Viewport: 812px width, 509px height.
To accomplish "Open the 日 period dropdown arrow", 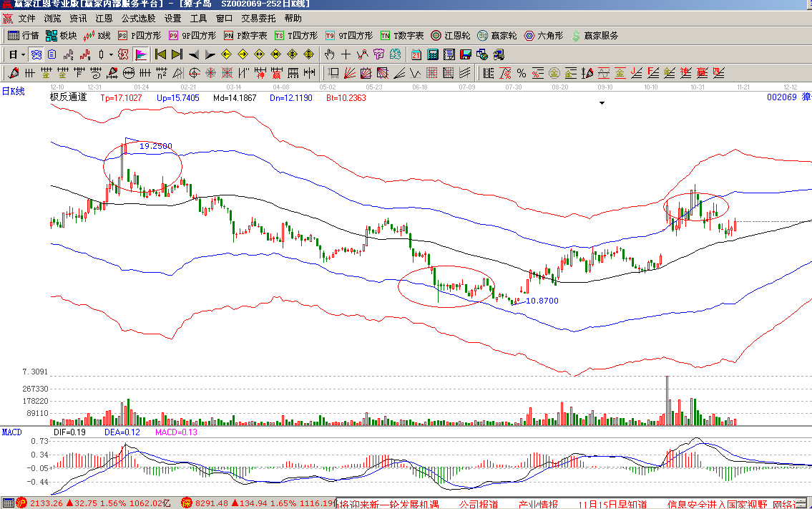I will pyautogui.click(x=23, y=54).
